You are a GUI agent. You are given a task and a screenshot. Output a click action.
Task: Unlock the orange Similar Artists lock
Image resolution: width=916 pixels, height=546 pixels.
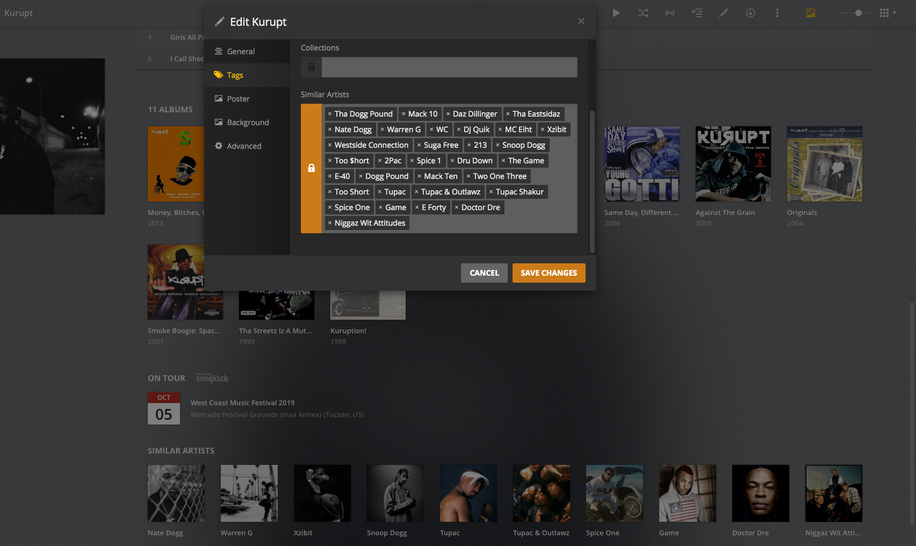(311, 168)
